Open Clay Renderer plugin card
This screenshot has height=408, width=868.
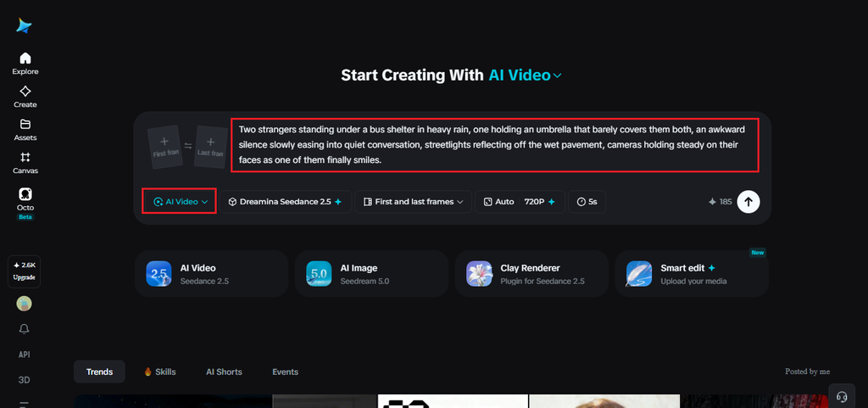531,273
